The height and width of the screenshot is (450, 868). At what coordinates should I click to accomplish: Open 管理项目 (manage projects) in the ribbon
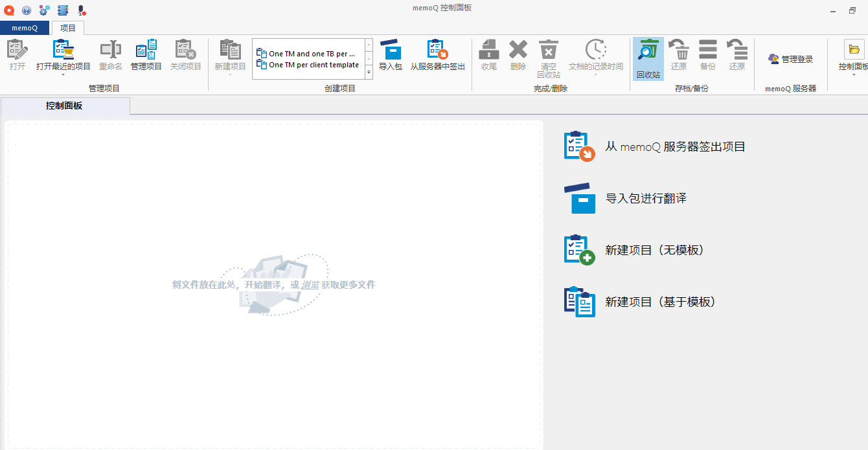point(146,55)
